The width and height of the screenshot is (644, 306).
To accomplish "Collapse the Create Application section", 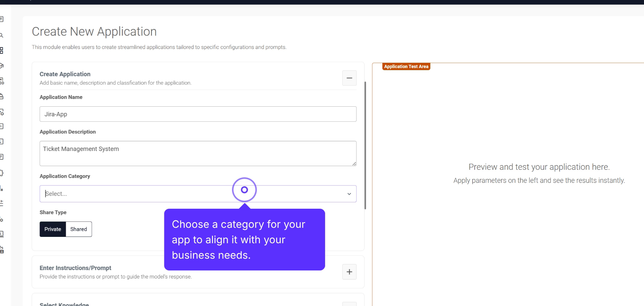I will [349, 78].
